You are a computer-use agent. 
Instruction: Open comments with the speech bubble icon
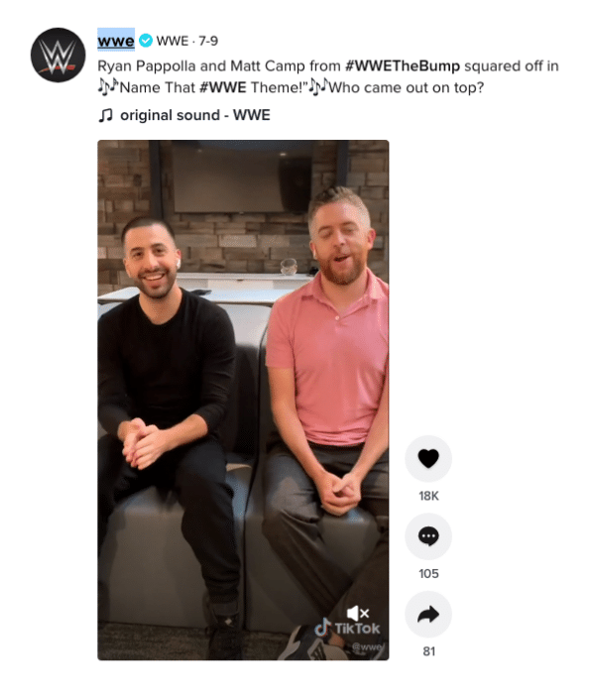click(428, 536)
